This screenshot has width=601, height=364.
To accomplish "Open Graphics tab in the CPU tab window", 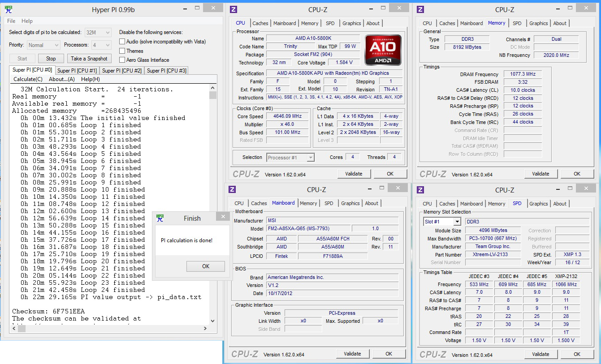I will [x=352, y=23].
